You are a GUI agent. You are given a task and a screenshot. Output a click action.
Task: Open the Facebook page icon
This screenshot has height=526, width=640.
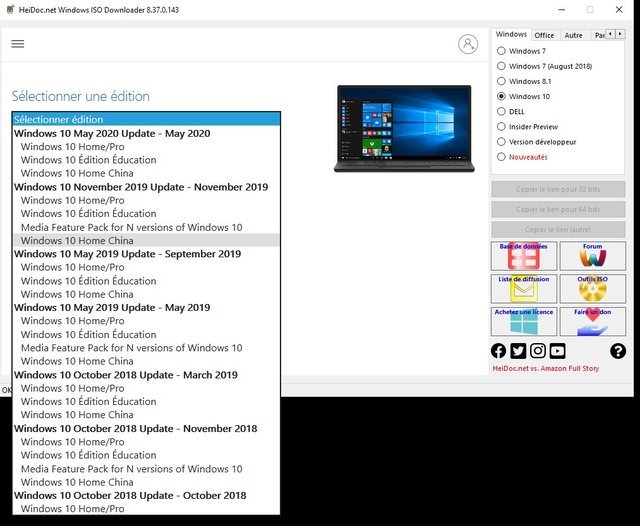tap(498, 351)
